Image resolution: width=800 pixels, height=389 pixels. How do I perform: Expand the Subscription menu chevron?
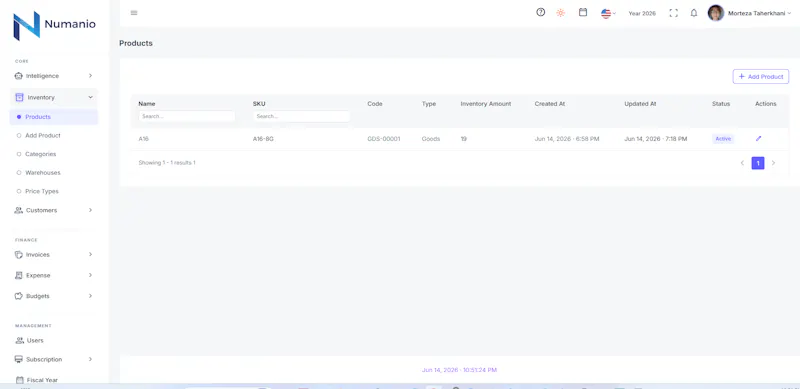90,359
